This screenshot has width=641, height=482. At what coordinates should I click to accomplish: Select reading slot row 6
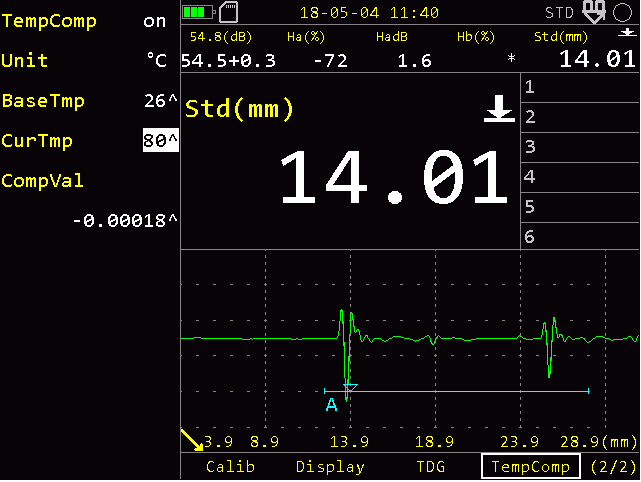[580, 236]
